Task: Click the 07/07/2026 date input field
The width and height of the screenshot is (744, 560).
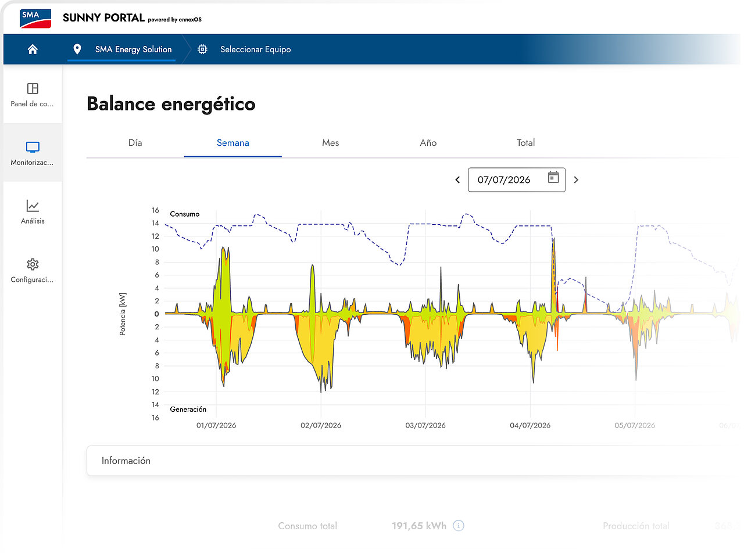Action: 517,180
